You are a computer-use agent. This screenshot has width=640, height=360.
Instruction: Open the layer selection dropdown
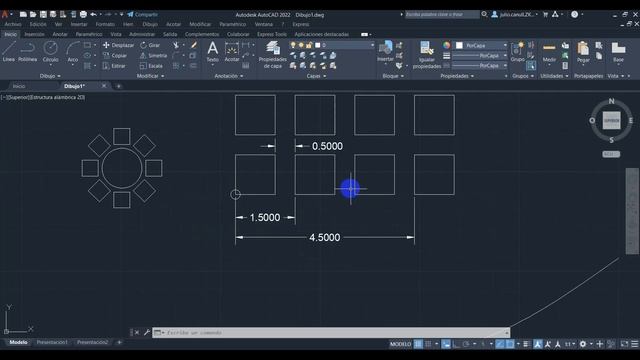click(x=372, y=45)
